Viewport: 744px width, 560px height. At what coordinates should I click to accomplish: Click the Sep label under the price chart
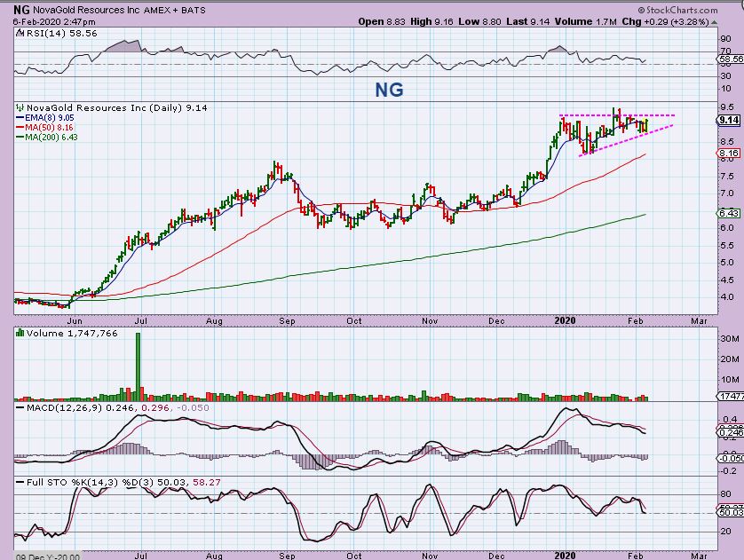point(287,321)
